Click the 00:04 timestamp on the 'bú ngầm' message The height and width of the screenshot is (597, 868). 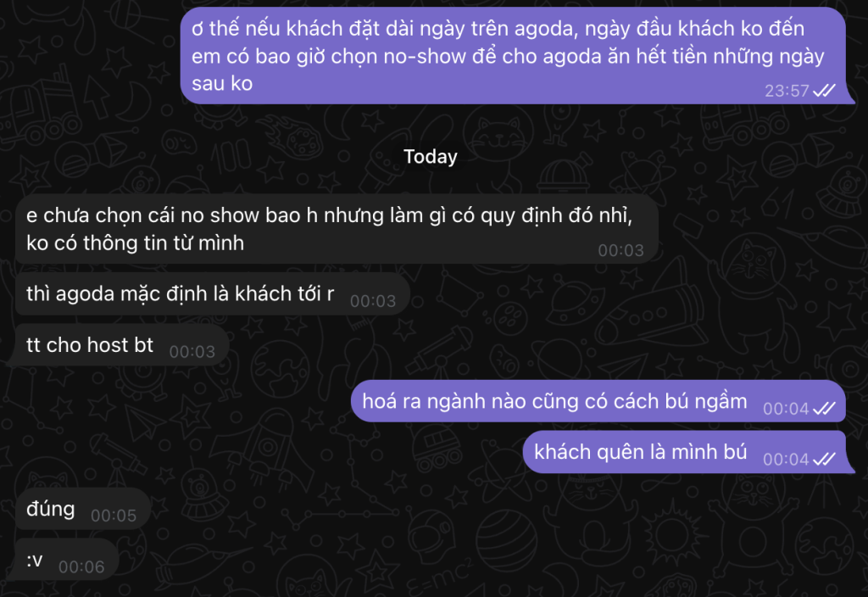pos(786,409)
